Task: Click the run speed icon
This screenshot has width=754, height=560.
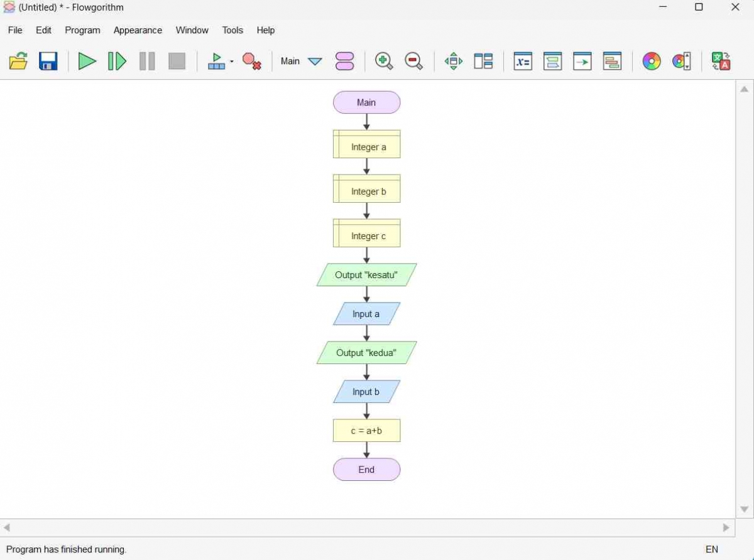Action: [216, 61]
